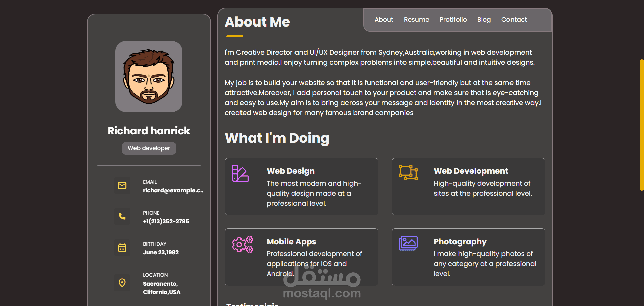Click the Sacranento, Clifornia,USA location text
The width and height of the screenshot is (644, 306).
point(162,288)
